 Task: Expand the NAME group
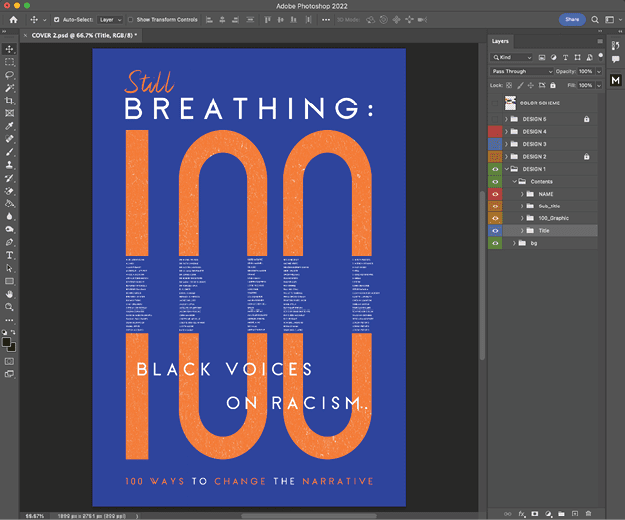point(522,194)
